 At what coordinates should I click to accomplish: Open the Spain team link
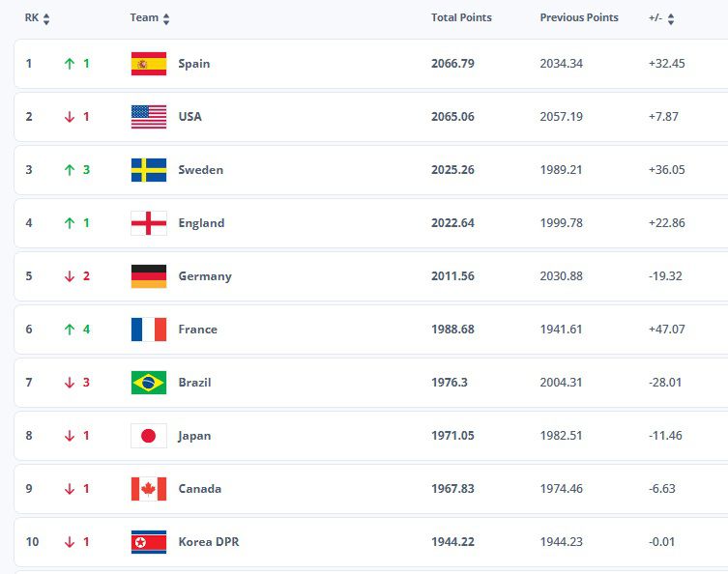pyautogui.click(x=193, y=64)
